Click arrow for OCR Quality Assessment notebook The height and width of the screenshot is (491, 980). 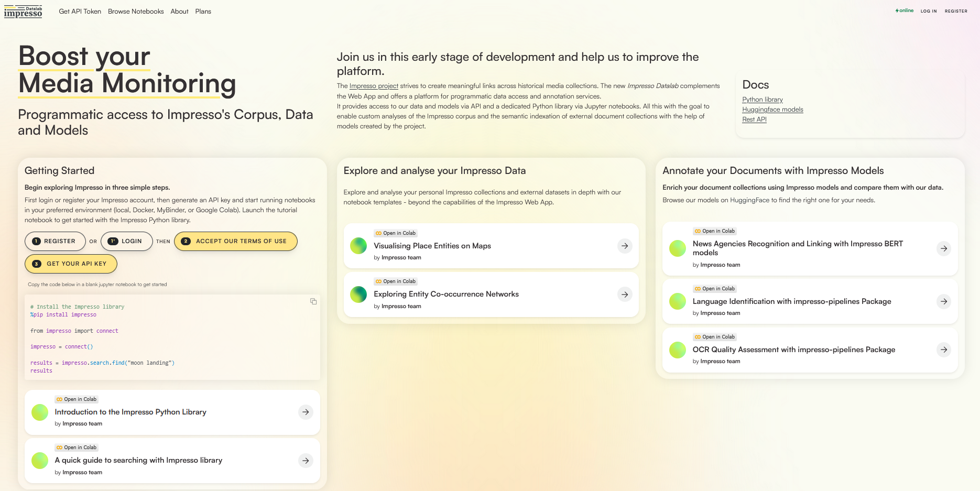click(x=943, y=350)
